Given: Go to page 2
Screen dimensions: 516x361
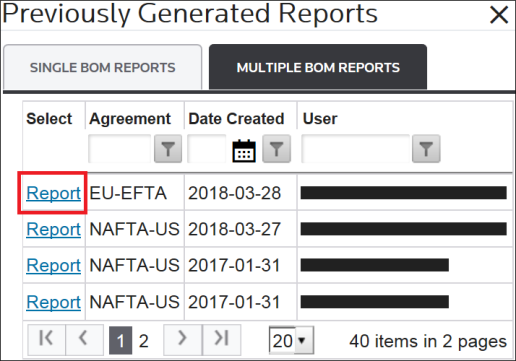Looking at the screenshot, I should coord(144,341).
